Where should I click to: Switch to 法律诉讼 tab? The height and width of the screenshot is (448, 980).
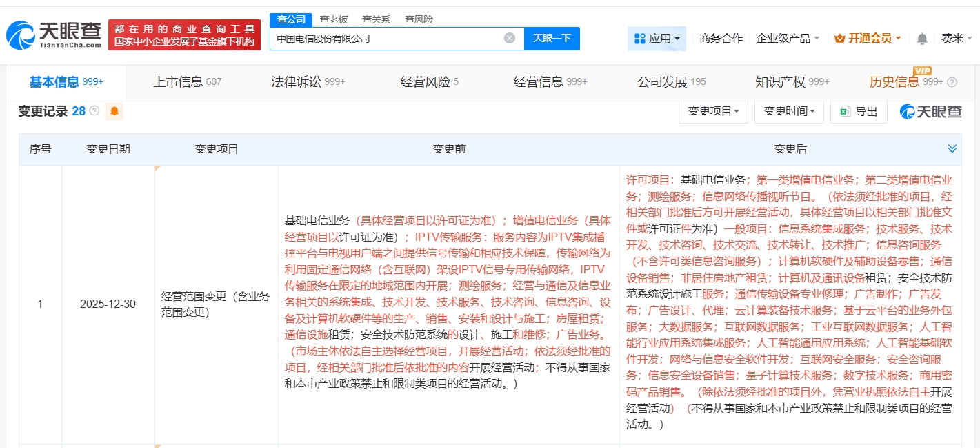pyautogui.click(x=308, y=82)
